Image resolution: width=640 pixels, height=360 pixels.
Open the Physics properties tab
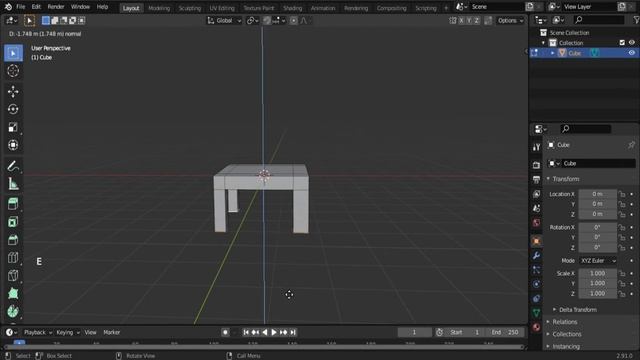536,284
